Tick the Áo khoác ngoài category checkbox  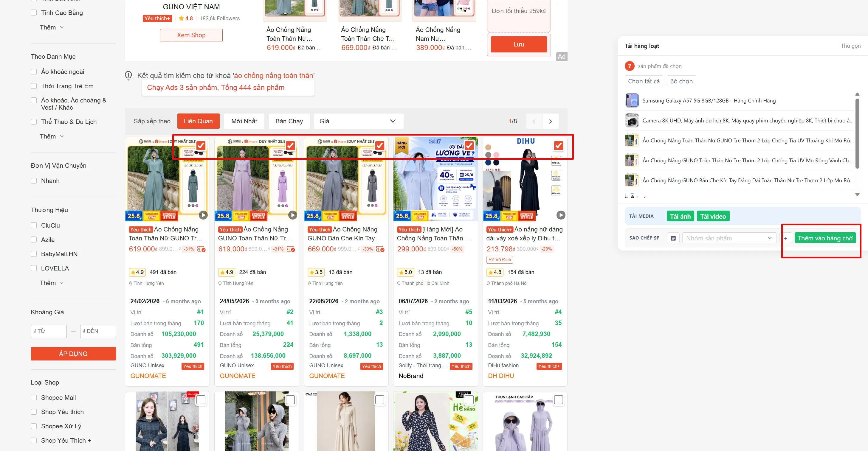tap(34, 72)
